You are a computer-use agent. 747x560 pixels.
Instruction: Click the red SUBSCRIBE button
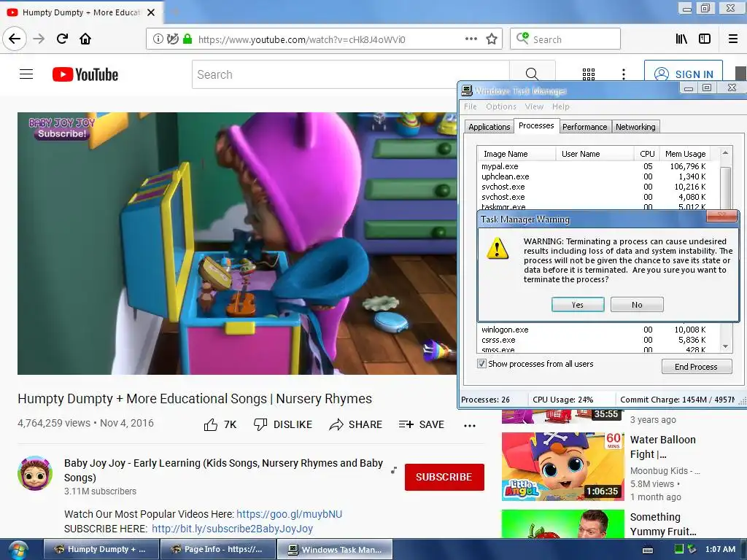point(444,477)
